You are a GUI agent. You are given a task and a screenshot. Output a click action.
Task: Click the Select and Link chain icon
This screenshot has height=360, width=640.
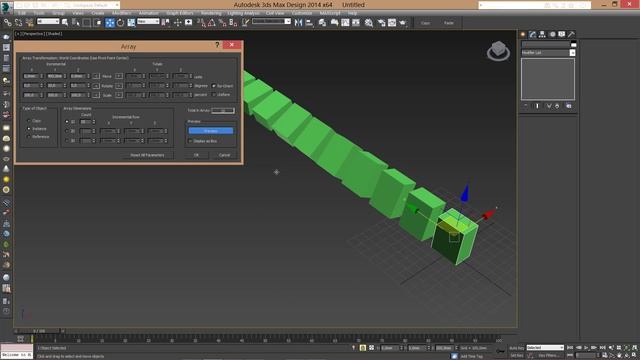point(8,22)
